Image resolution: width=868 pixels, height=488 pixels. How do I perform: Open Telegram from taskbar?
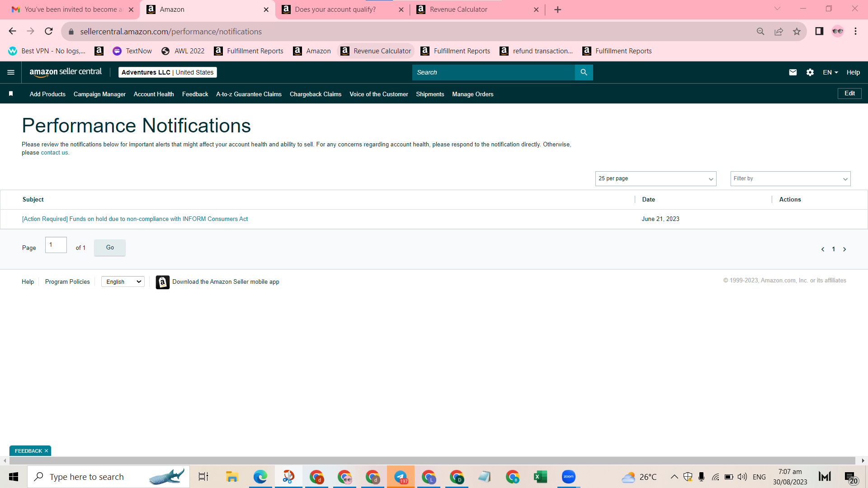[x=401, y=477]
